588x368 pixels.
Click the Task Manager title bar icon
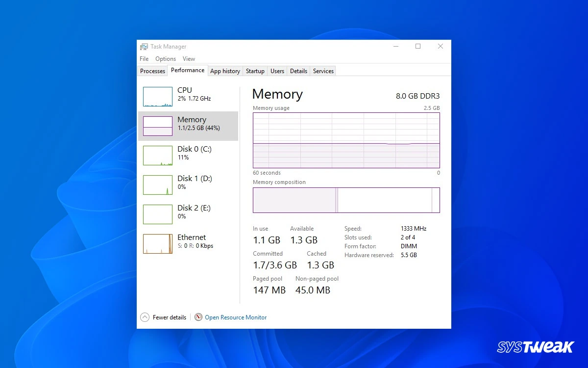point(144,46)
